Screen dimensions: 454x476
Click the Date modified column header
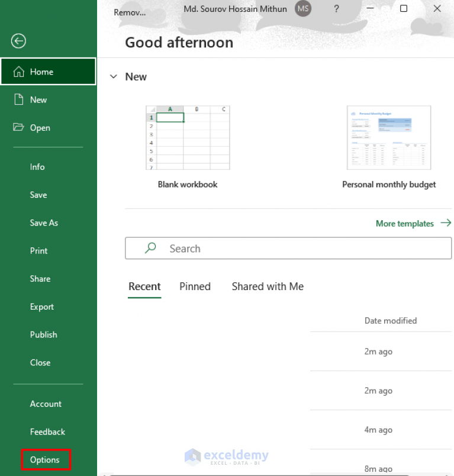(x=391, y=320)
